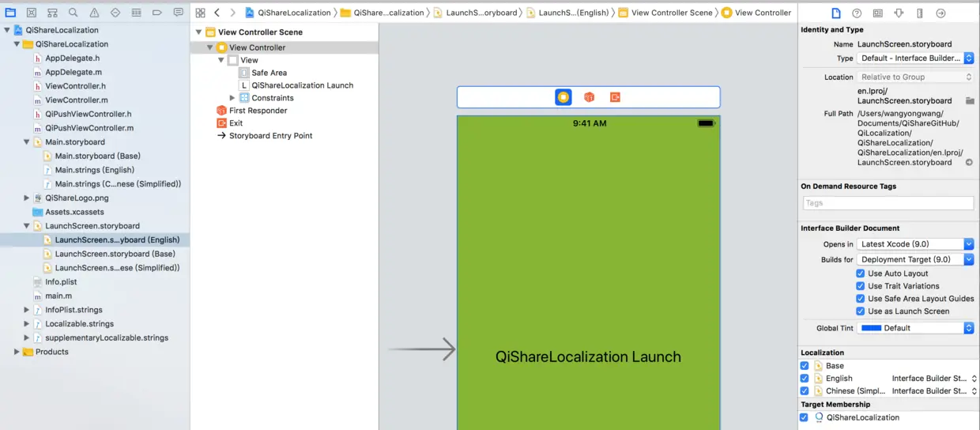The image size is (980, 430).
Task: Open the Find navigator magnifier icon
Action: click(73, 13)
